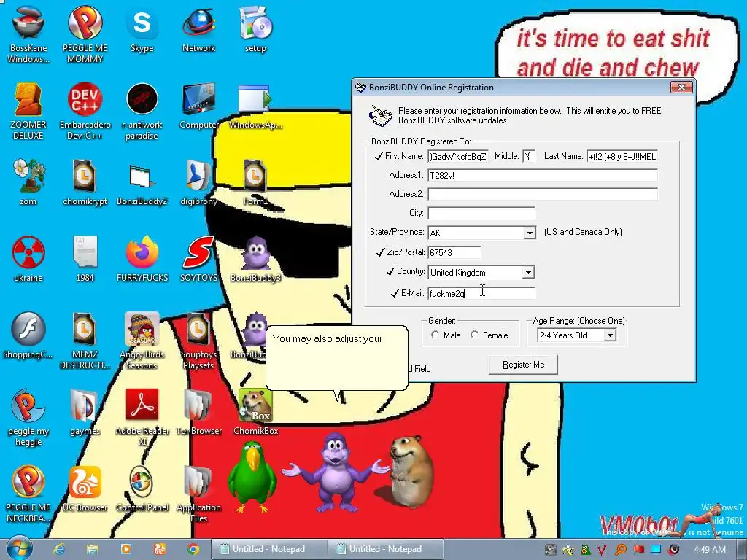
Task: Select the Male gender radio button
Action: tap(435, 335)
